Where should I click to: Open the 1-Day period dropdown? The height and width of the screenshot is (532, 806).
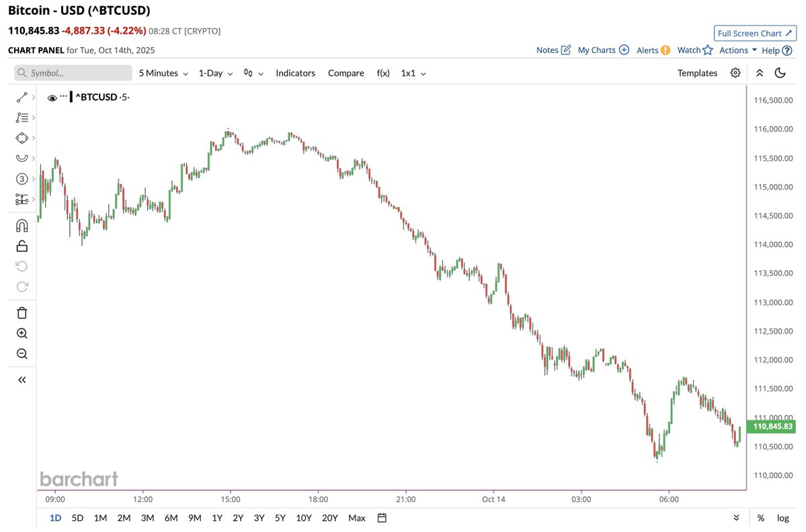pyautogui.click(x=216, y=73)
